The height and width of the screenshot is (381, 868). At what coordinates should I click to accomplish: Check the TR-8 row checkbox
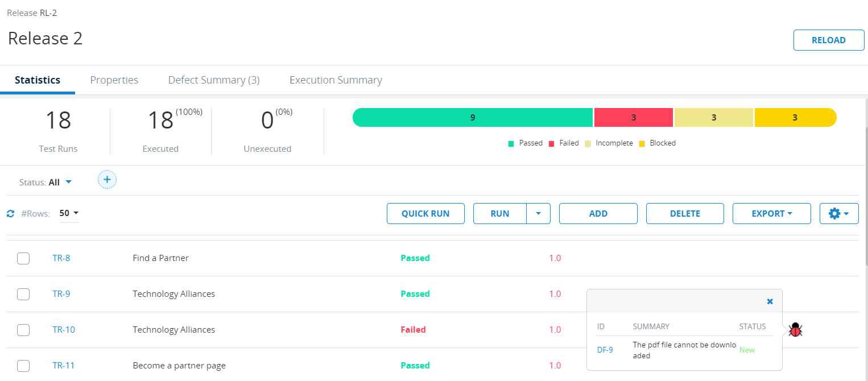[x=23, y=258]
